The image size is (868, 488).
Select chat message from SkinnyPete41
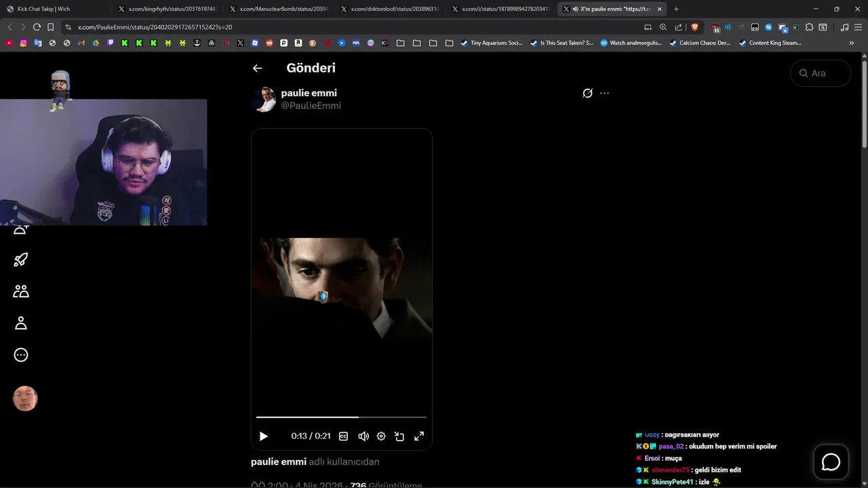[678, 482]
